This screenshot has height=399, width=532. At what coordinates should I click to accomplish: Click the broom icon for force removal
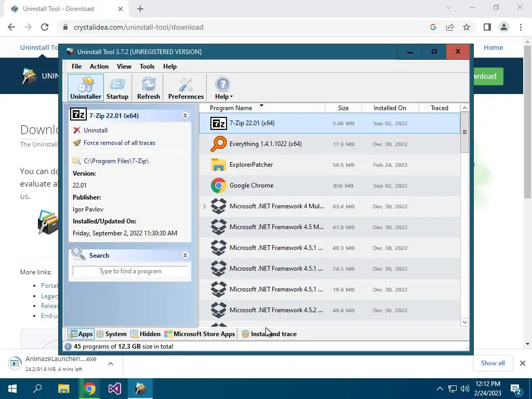[77, 143]
